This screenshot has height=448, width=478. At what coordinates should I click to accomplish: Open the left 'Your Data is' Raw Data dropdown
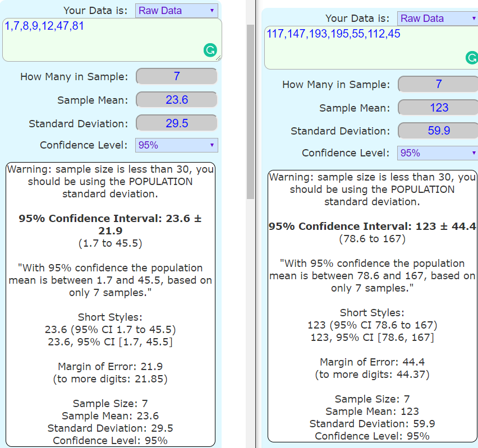[177, 11]
